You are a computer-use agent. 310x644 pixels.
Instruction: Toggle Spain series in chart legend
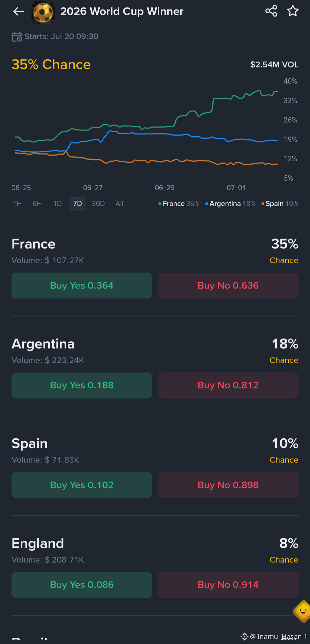pos(280,204)
